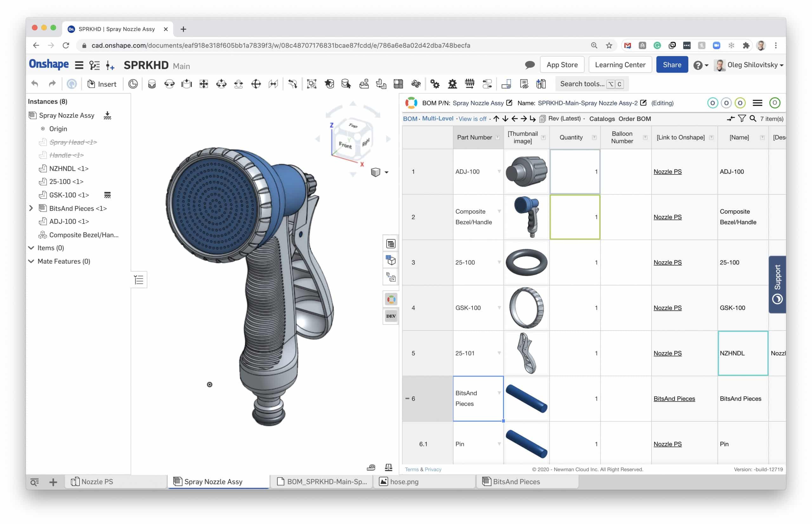Collapse the Mate Features (0) section
This screenshot has height=524, width=812.
[31, 261]
